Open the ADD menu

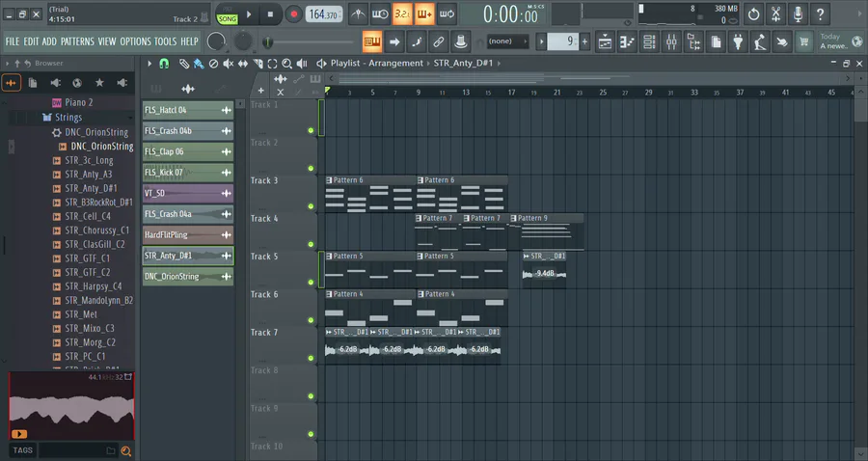[x=49, y=41]
